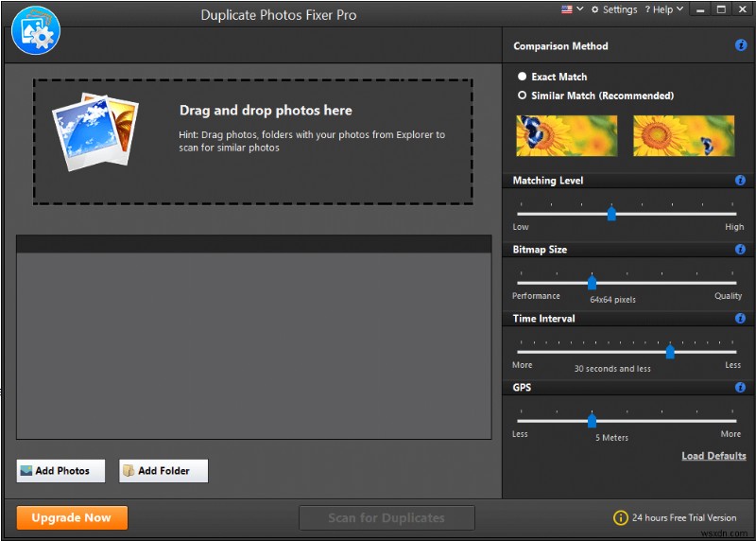Expand the language dropdown arrow
This screenshot has width=756, height=541.
coord(580,9)
